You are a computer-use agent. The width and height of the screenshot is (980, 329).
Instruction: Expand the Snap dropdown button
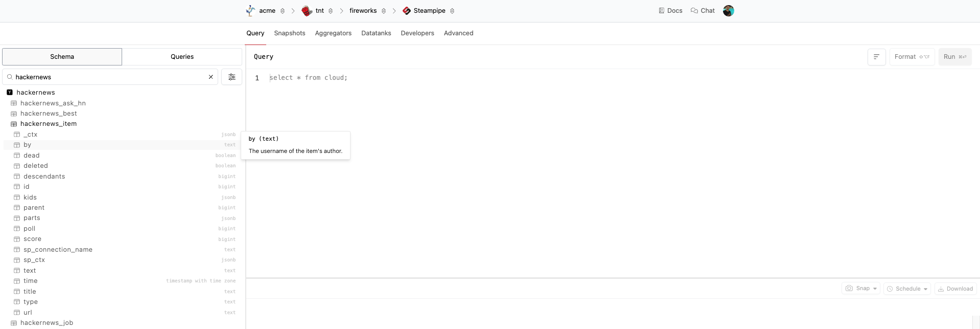[x=875, y=289]
